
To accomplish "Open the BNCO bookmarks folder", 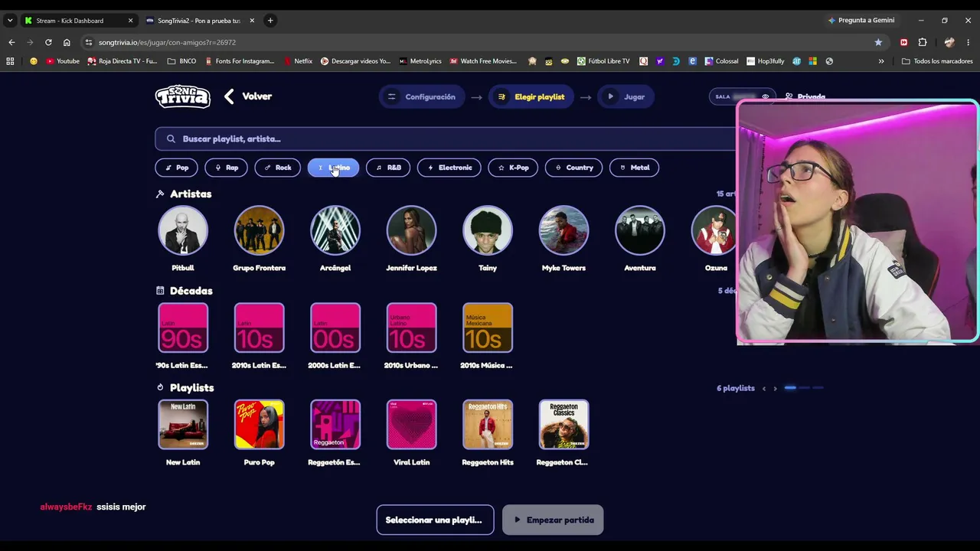I will pos(181,61).
